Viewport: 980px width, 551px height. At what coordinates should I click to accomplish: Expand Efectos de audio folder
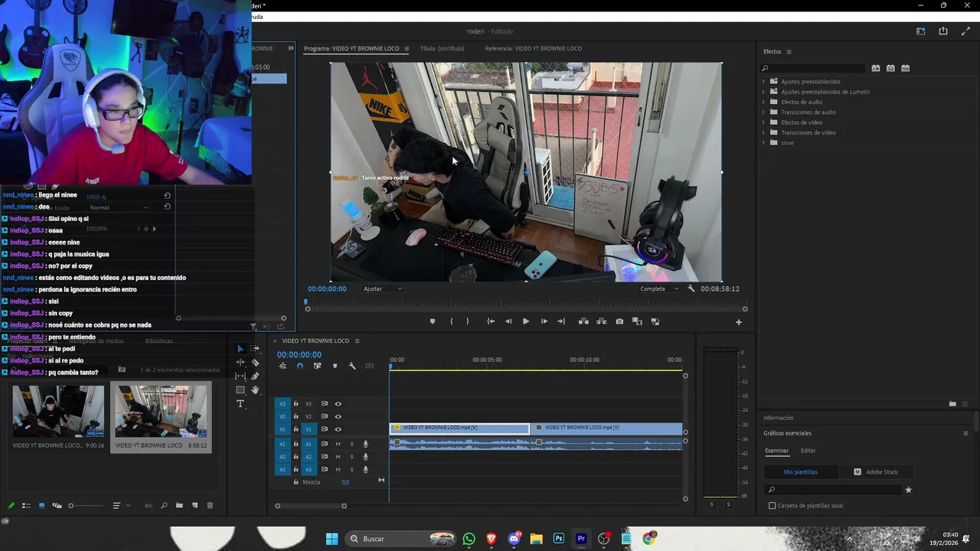pyautogui.click(x=763, y=102)
